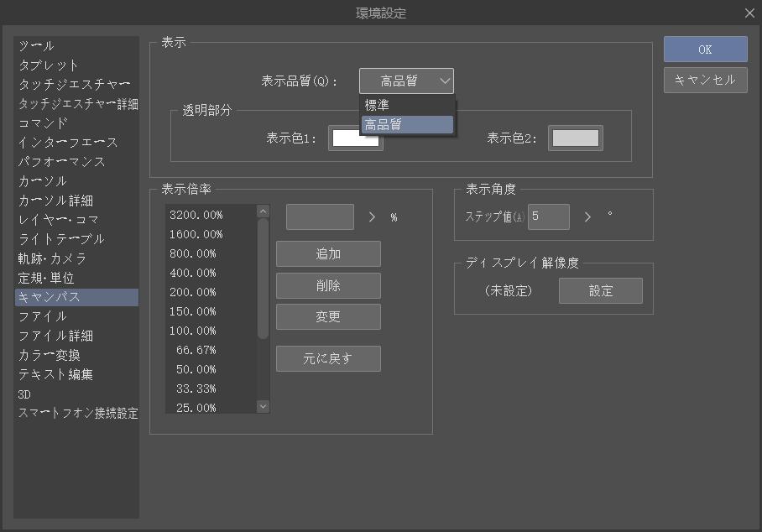
Task: Select 100.00% in the zoom list
Action: tap(211, 331)
